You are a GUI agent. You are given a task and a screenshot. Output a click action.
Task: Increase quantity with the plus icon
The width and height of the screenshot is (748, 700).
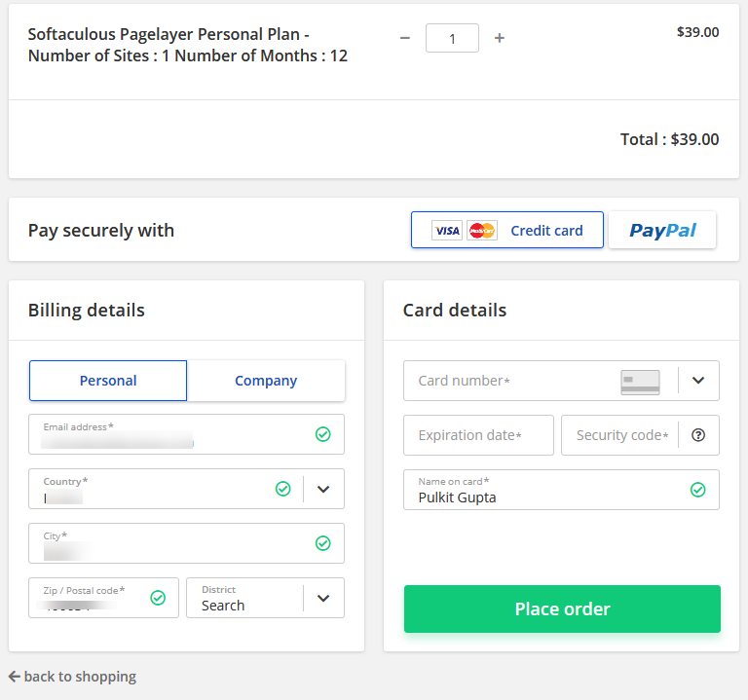(500, 38)
